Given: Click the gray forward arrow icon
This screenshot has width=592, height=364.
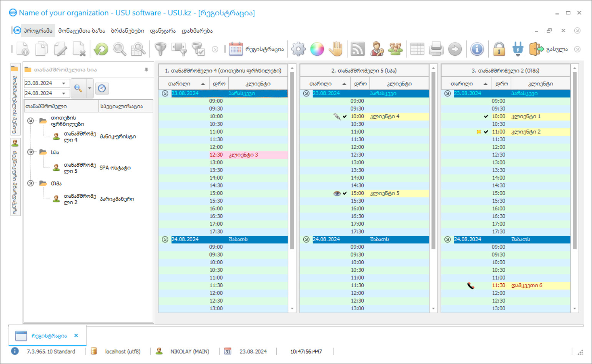Looking at the screenshot, I should pyautogui.click(x=455, y=49).
